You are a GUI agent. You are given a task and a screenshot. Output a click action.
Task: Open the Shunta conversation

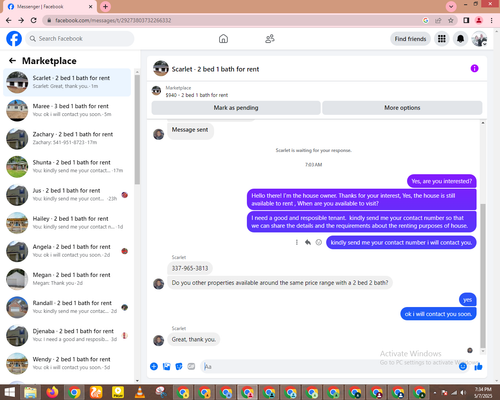pos(67,166)
